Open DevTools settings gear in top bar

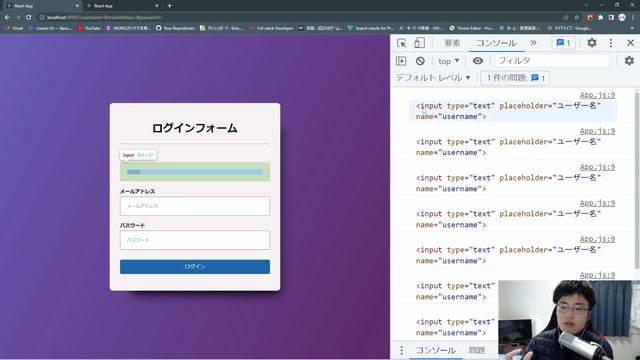(x=591, y=42)
